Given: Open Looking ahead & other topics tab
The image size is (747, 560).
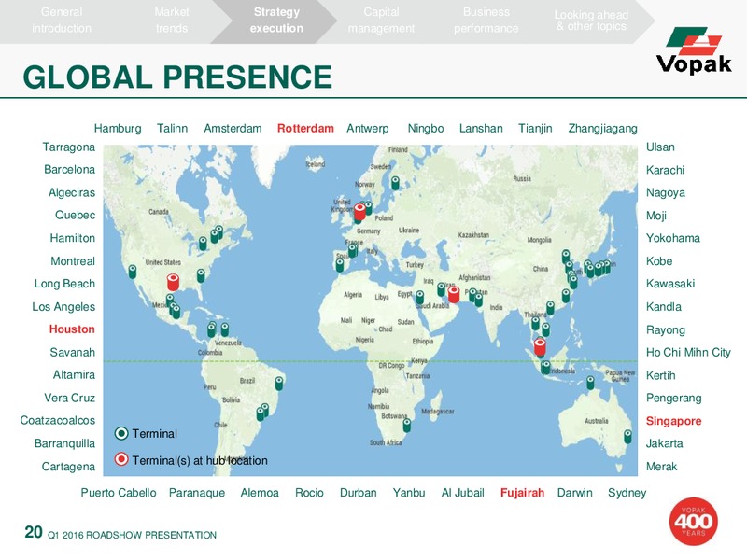Looking at the screenshot, I should click(591, 20).
